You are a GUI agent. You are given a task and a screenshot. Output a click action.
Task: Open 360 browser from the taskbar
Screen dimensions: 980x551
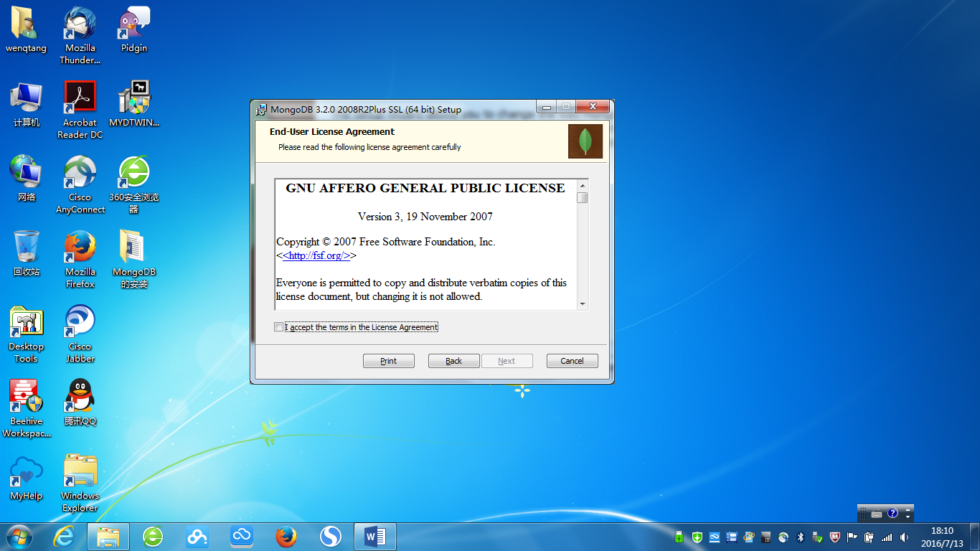tap(153, 537)
